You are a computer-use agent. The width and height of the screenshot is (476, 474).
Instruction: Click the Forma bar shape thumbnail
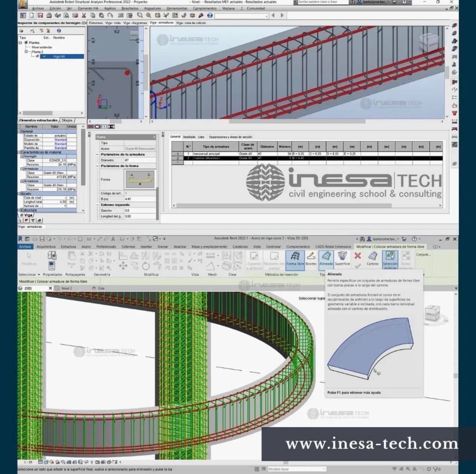(140, 179)
